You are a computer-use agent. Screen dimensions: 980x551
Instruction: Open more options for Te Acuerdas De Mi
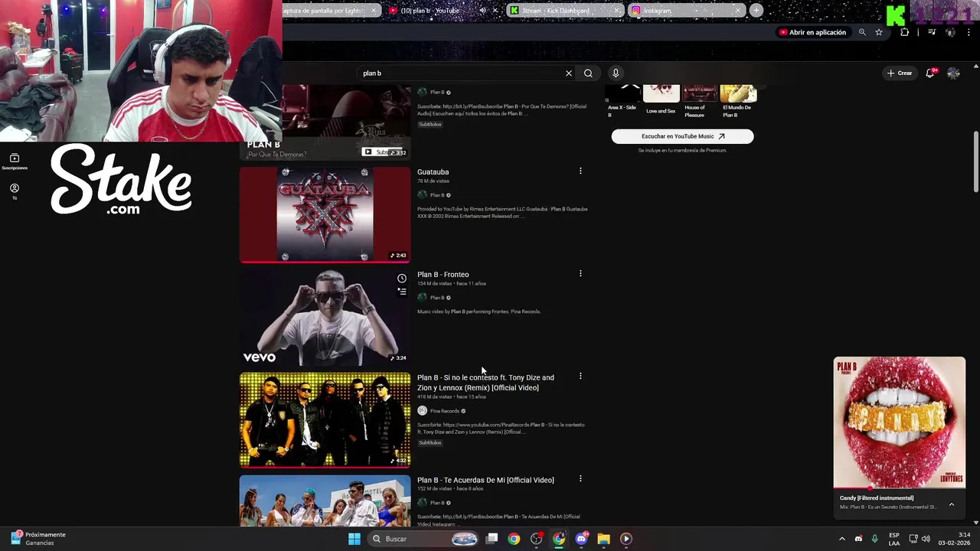click(580, 479)
